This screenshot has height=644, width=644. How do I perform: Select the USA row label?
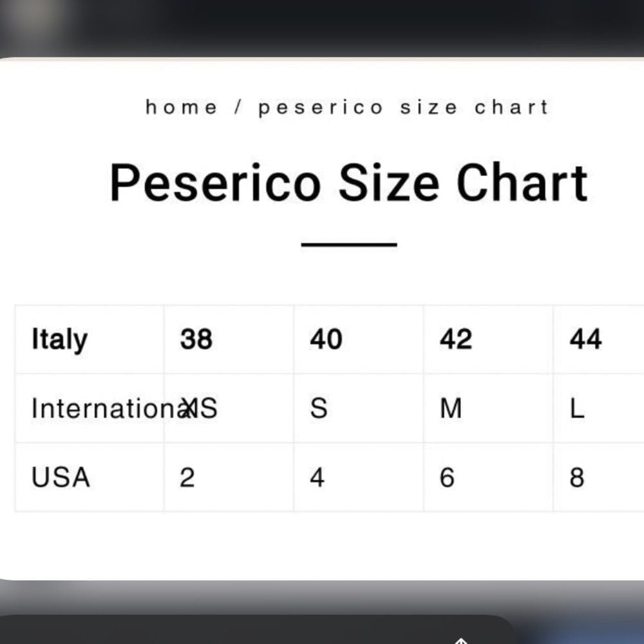point(89,477)
